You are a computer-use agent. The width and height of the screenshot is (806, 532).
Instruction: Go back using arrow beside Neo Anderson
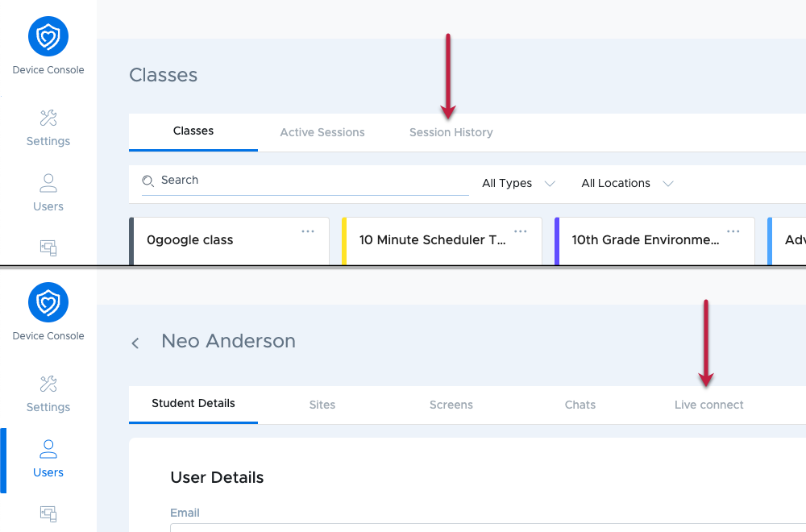point(135,343)
